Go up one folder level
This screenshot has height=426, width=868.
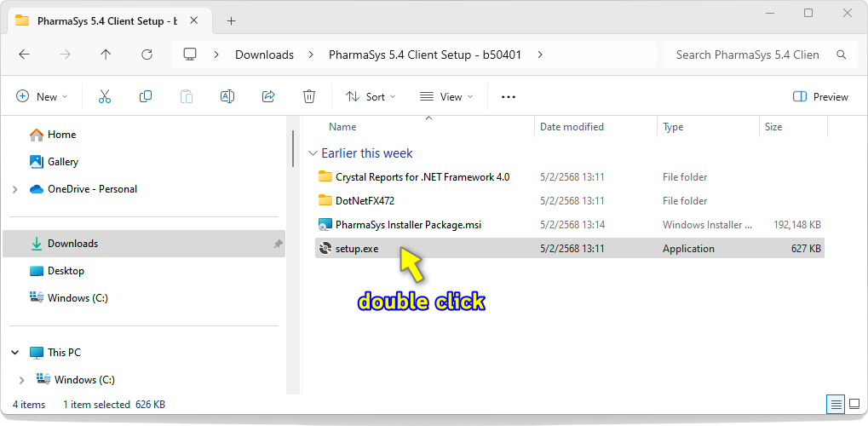(106, 55)
